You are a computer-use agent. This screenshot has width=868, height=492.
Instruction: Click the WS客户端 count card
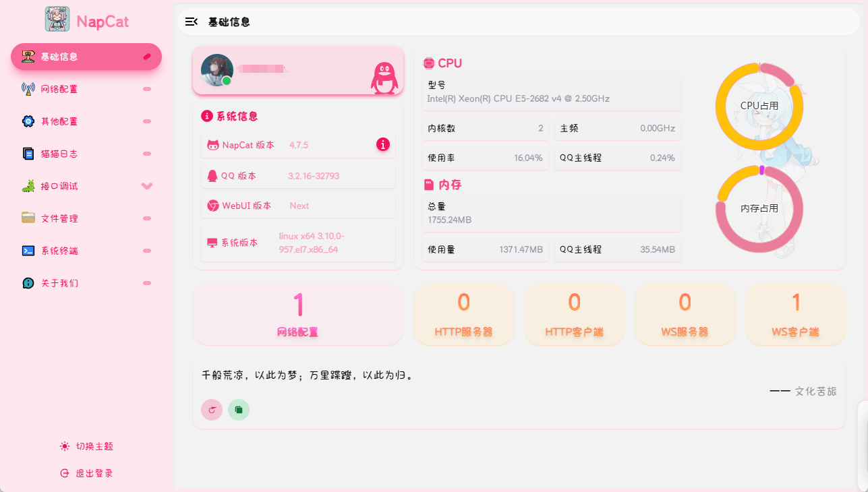pos(796,315)
